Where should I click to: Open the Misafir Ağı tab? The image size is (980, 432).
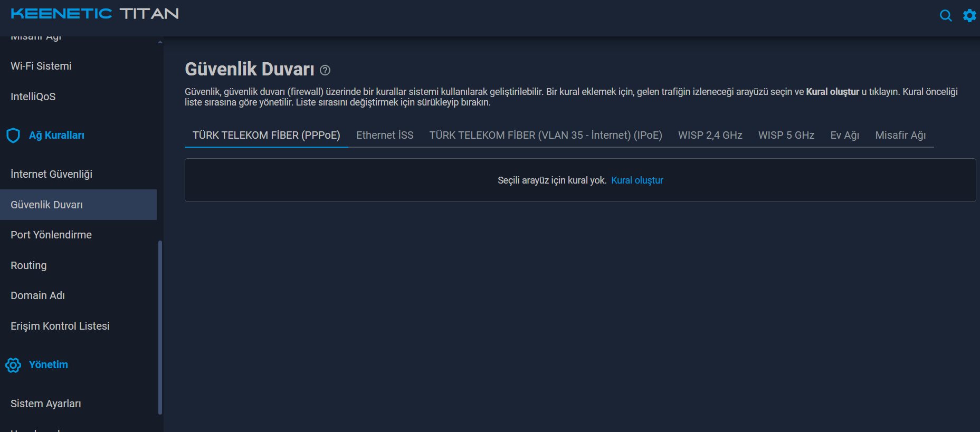(x=900, y=135)
